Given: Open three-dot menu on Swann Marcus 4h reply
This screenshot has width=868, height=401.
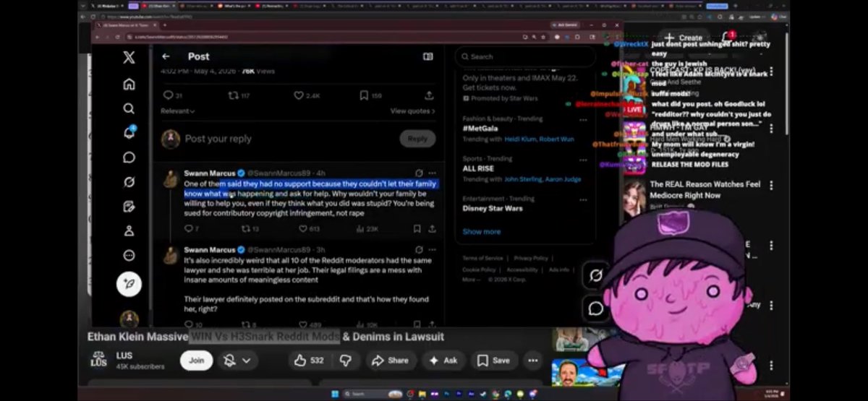Looking at the screenshot, I should pos(432,173).
